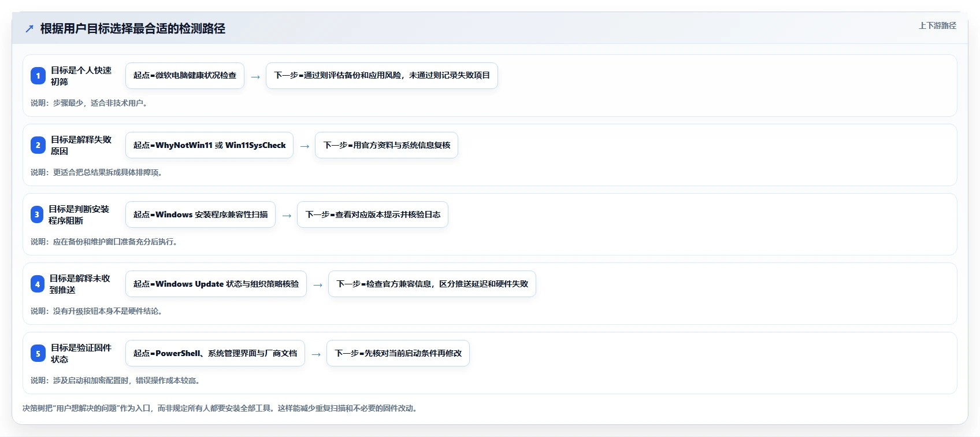This screenshot has width=980, height=437.
Task: Click the goal text 目标是解释未收到推送
Action: click(80, 284)
